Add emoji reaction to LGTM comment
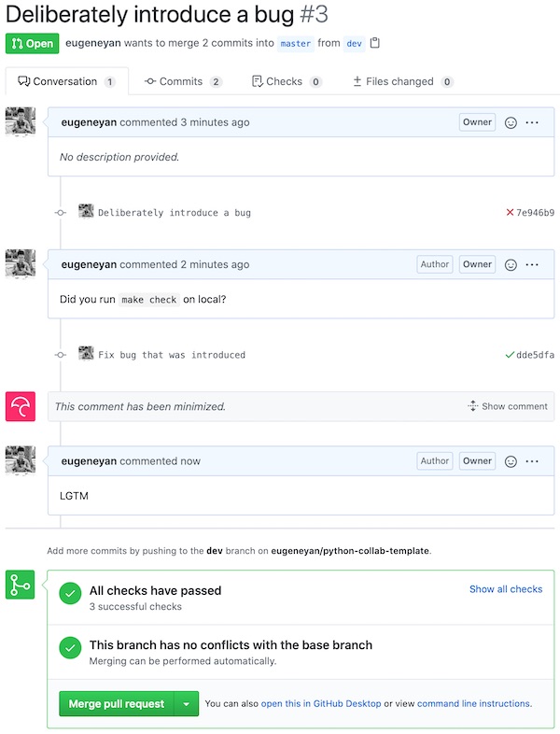This screenshot has width=560, height=734. (x=511, y=460)
